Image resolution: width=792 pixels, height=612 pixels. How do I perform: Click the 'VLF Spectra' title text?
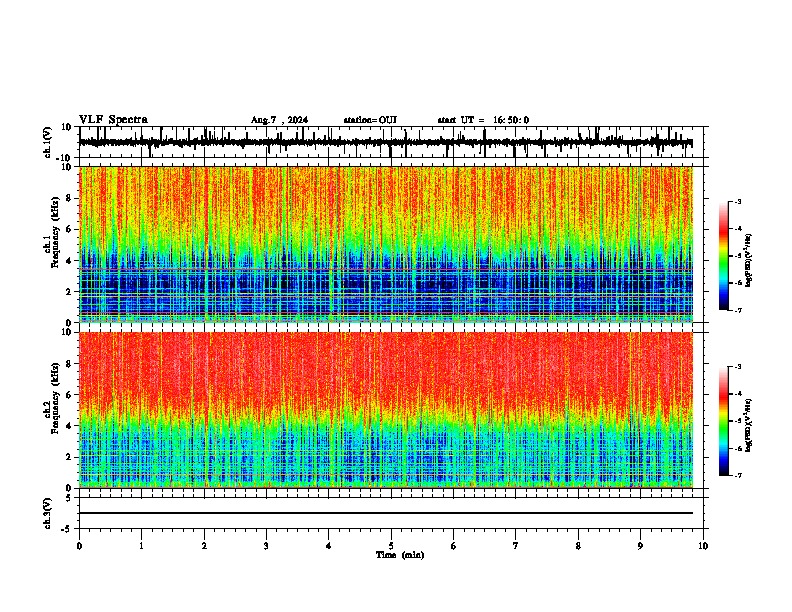[113, 120]
